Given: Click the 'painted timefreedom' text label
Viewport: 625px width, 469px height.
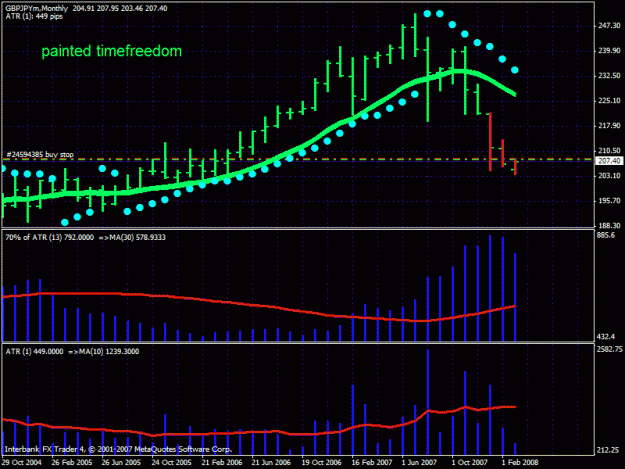Looking at the screenshot, I should click(112, 51).
